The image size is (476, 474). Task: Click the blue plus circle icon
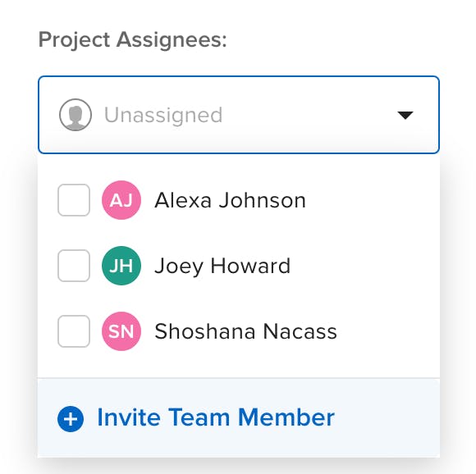tap(71, 419)
